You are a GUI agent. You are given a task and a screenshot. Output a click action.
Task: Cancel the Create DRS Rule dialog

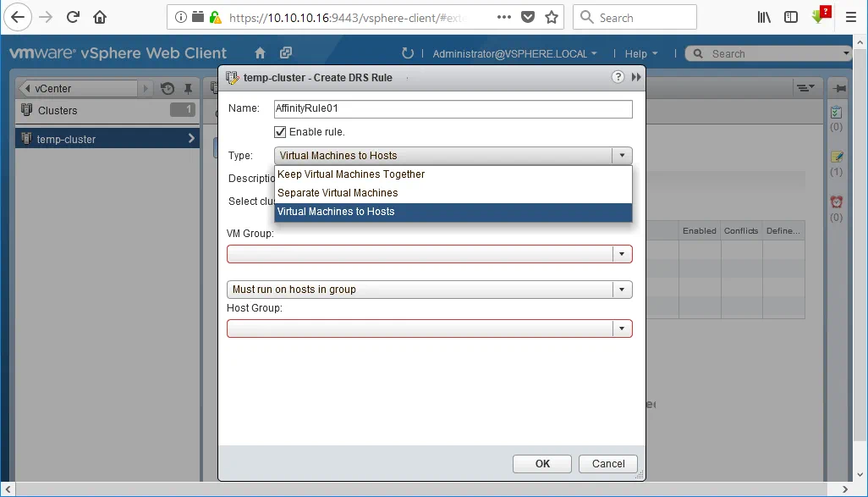608,463
